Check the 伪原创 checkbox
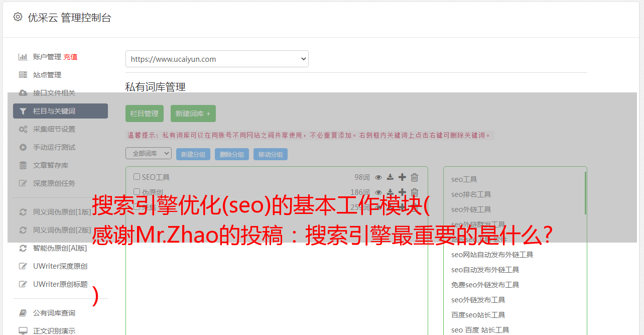 (137, 192)
